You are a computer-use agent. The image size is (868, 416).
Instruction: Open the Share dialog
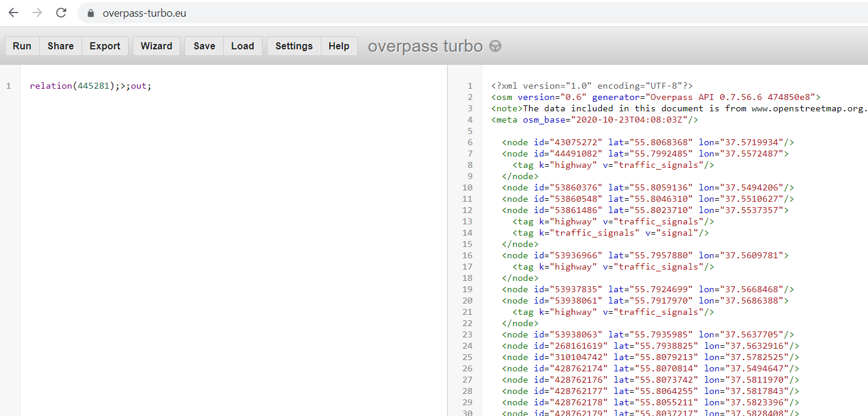[x=61, y=46]
